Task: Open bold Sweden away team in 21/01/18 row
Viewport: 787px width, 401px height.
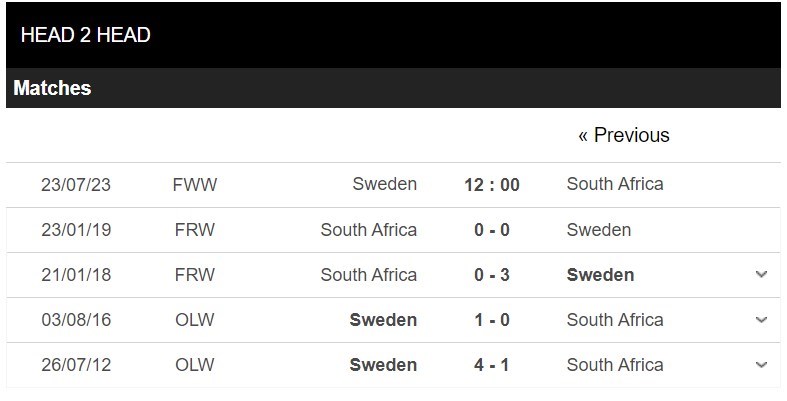Action: pyautogui.click(x=600, y=275)
